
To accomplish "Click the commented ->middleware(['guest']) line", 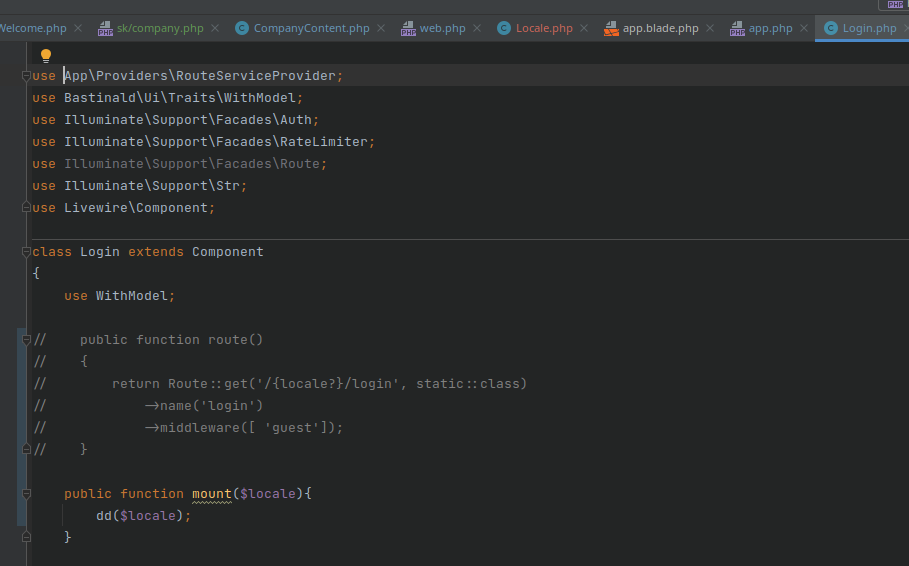I will [x=243, y=428].
